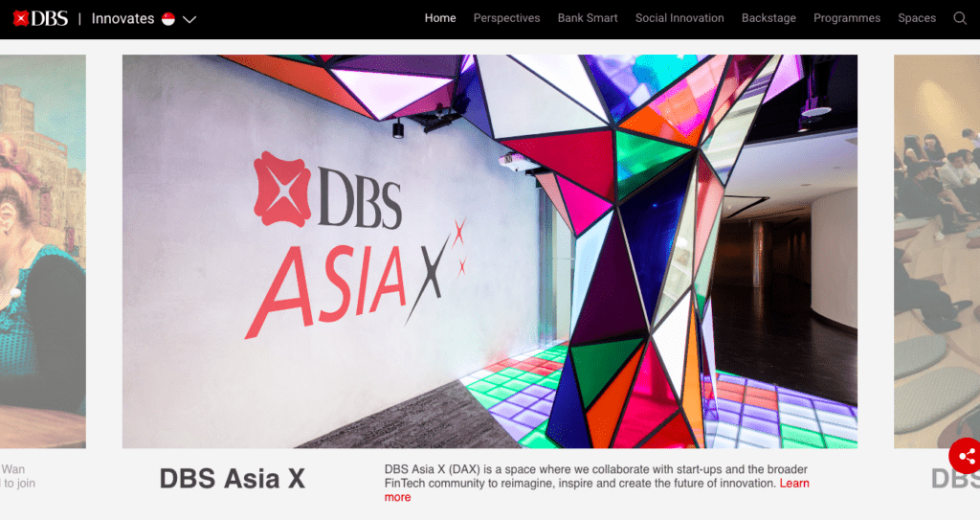980x520 pixels.
Task: Open the Programmes navigation item
Action: point(847,18)
